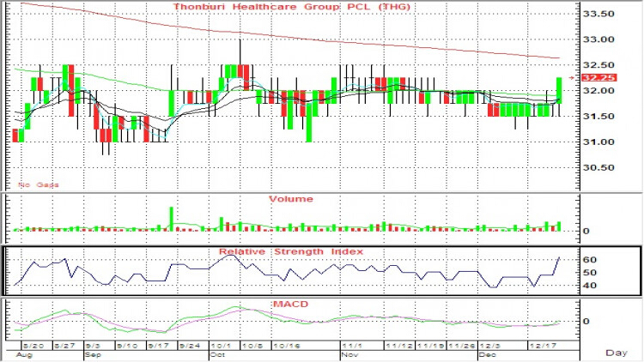Click the Day timeframe label
The width and height of the screenshot is (644, 362).
tap(617, 353)
